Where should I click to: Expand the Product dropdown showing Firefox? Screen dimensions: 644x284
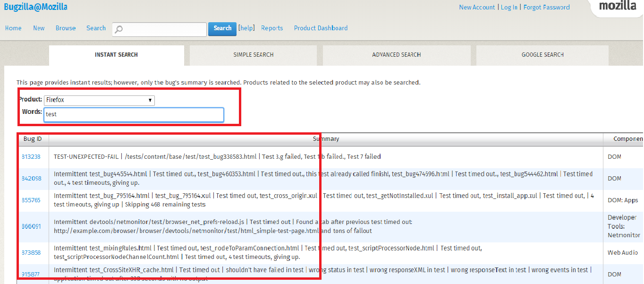tap(99, 100)
